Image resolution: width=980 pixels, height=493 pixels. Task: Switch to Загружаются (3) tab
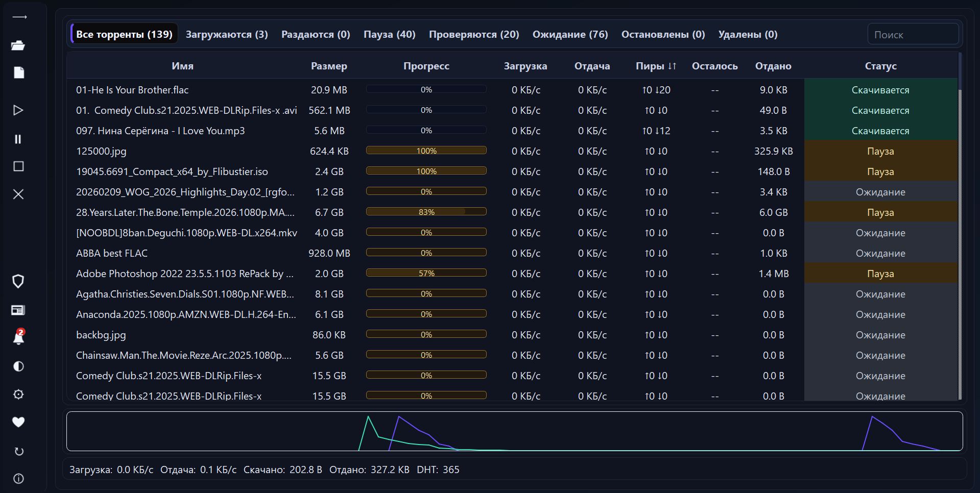[x=226, y=34]
